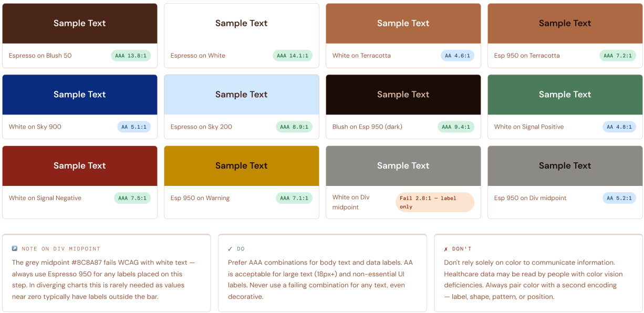
Task: Click the Esp 950 on Terracotta label
Action: [527, 56]
